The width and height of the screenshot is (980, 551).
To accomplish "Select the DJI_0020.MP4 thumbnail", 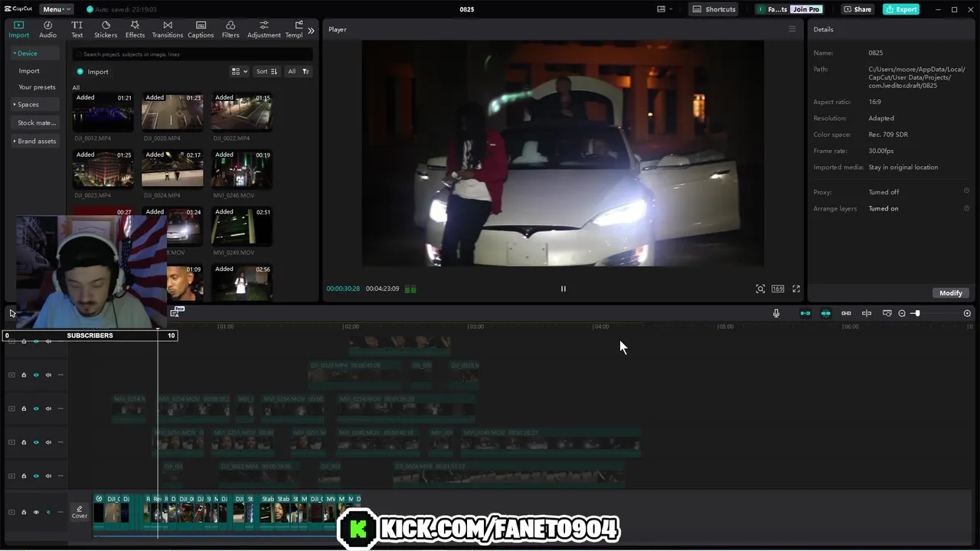I will [172, 112].
